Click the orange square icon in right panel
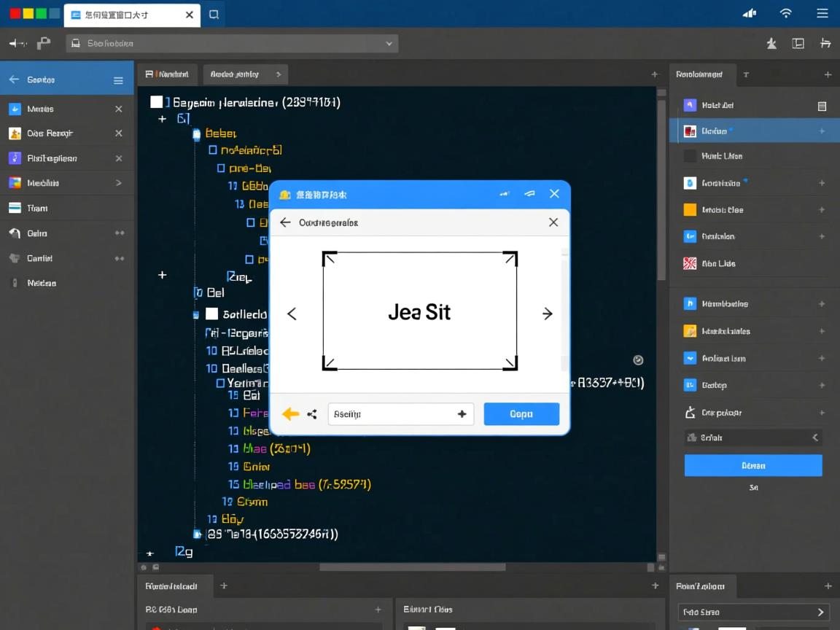This screenshot has width=840, height=630. pyautogui.click(x=690, y=210)
